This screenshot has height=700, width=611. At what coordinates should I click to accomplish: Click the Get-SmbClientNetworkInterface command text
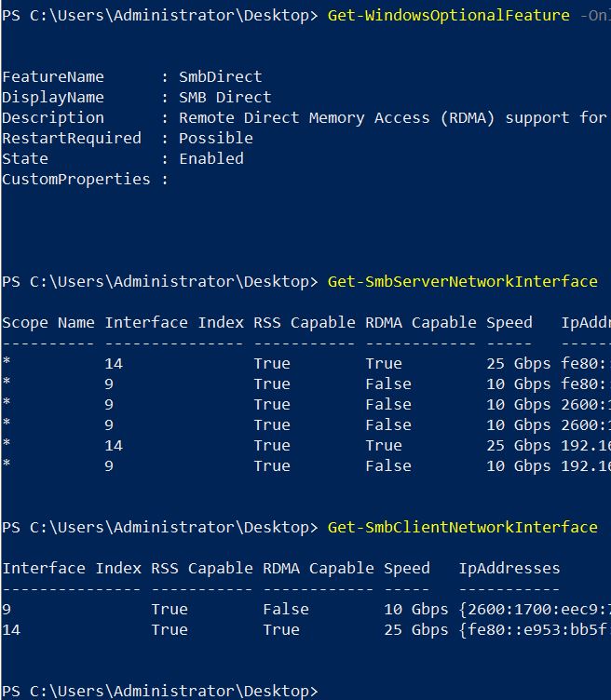point(463,527)
